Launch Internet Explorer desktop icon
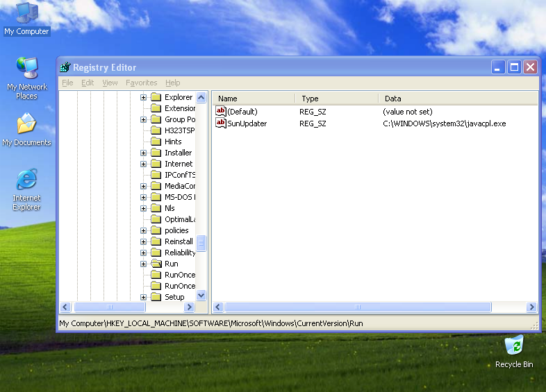Image resolution: width=546 pixels, height=392 pixels. tap(27, 189)
